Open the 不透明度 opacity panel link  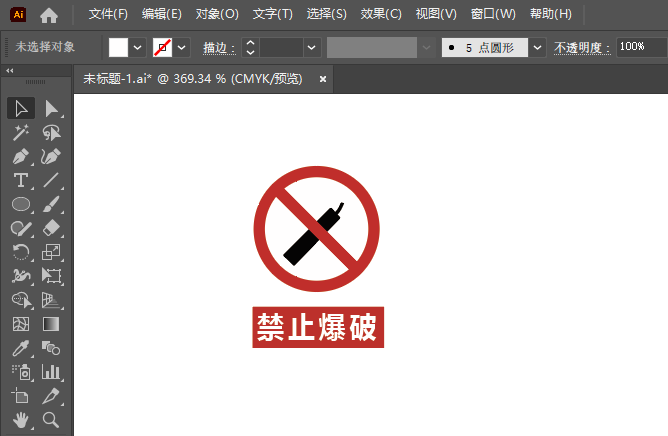click(x=582, y=48)
